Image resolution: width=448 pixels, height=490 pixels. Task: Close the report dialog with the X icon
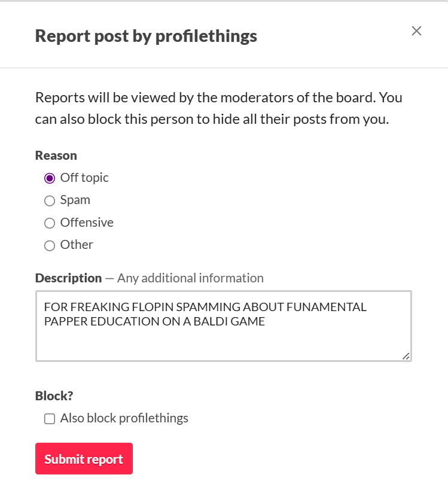pyautogui.click(x=416, y=31)
